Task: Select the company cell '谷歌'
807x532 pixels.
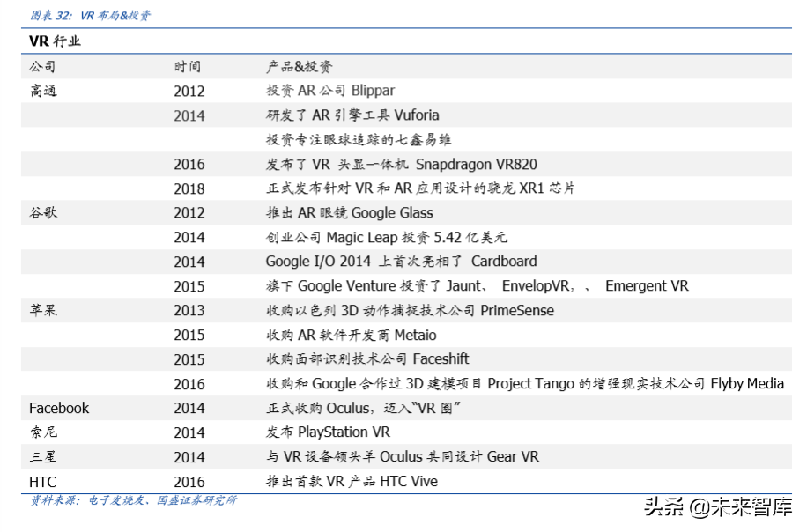Action: 43,212
